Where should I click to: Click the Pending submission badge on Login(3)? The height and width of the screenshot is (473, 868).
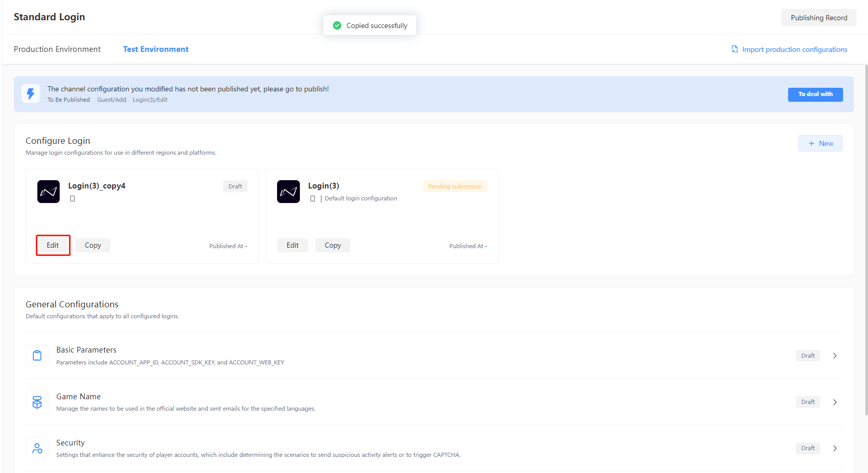455,186
